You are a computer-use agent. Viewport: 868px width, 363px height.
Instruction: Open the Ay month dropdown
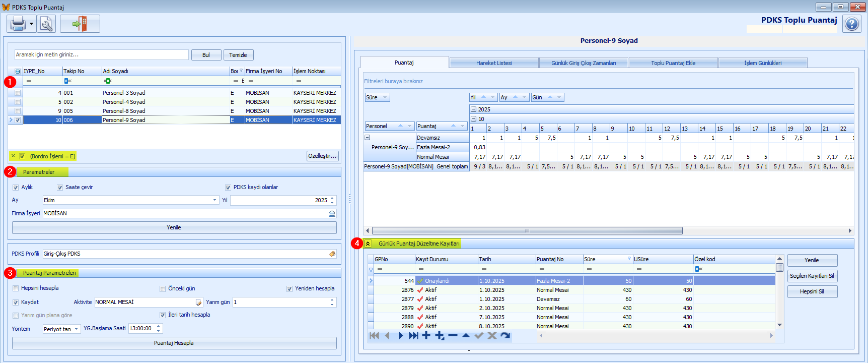coord(215,201)
